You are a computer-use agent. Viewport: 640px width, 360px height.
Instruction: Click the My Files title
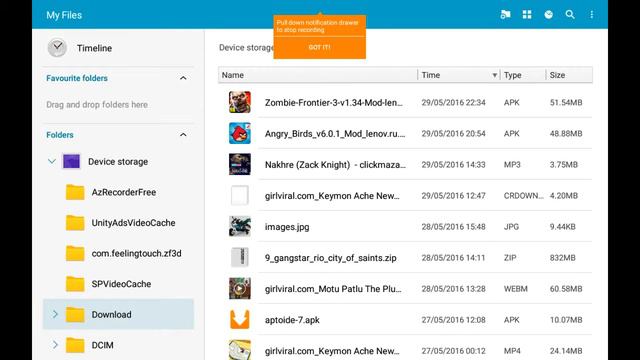point(64,15)
